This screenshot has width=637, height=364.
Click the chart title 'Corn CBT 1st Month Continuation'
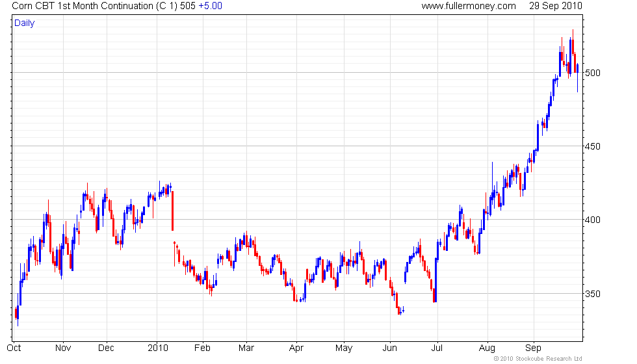click(83, 6)
